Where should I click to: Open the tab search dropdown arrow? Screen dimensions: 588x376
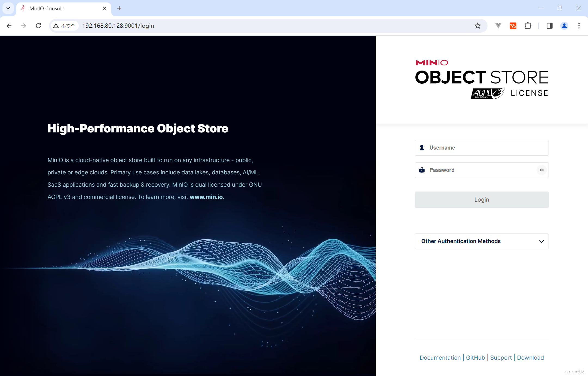coord(8,8)
